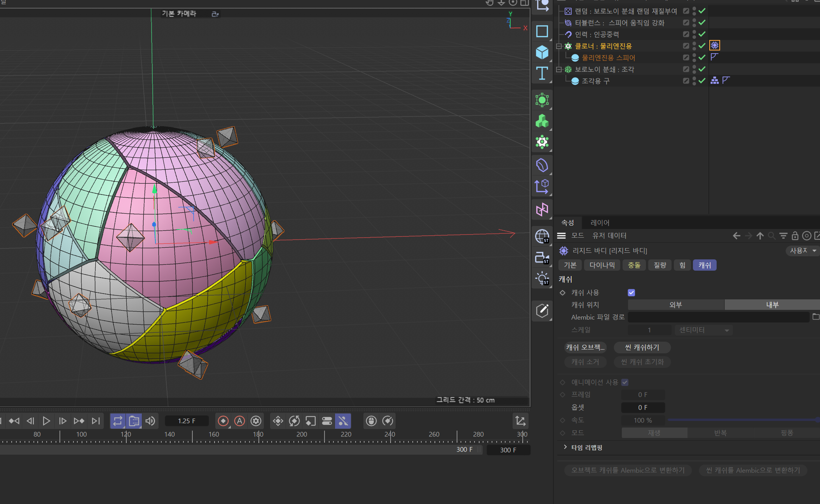Open the 사용자 mode dropdown
The height and width of the screenshot is (504, 820).
point(803,251)
